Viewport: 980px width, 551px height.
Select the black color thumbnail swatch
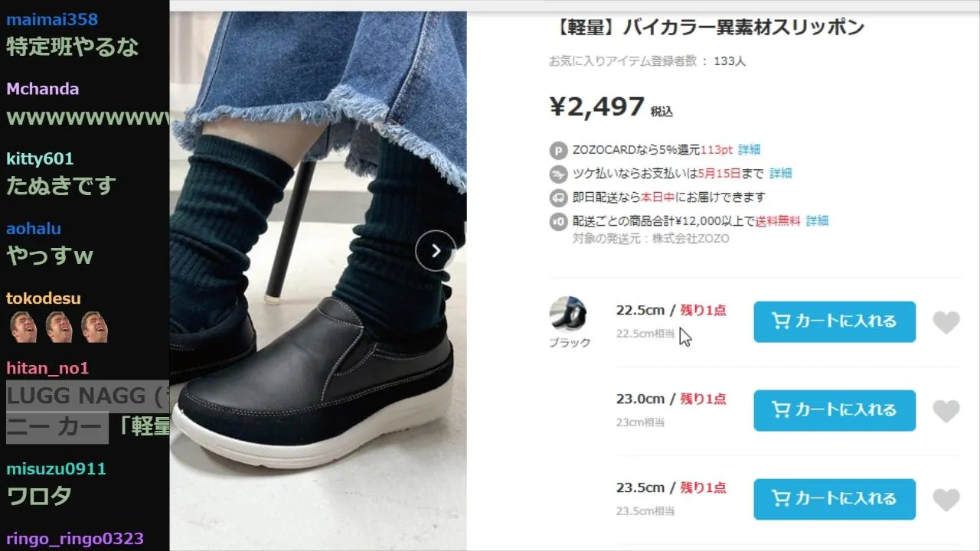point(568,314)
